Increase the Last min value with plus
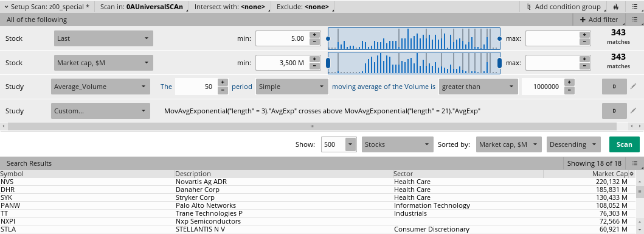644x234 pixels. 314,35
